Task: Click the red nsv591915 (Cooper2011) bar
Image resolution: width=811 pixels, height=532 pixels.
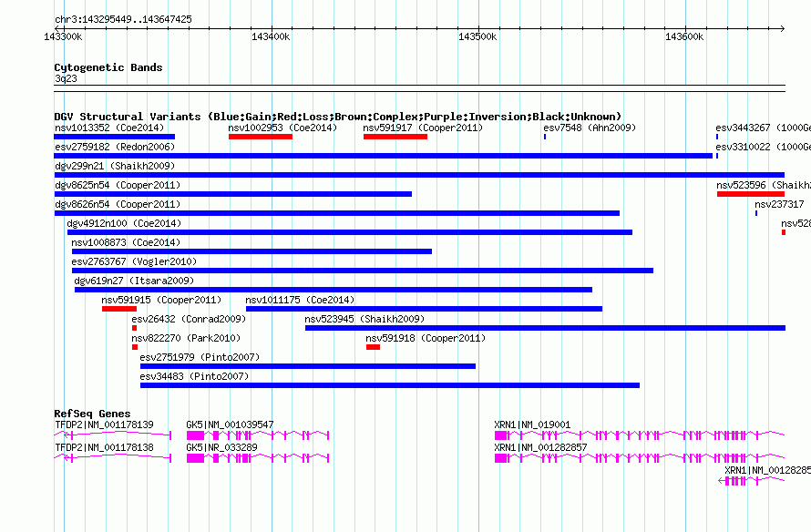Action: point(119,309)
